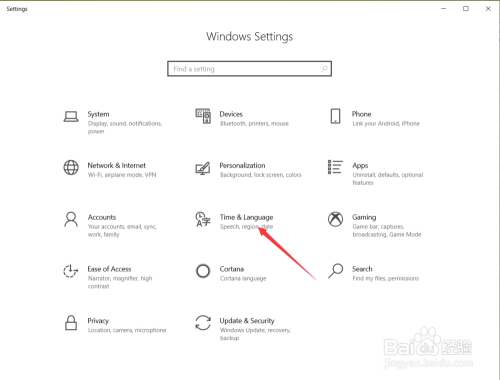Close the Settings window
This screenshot has width=500, height=380.
(488, 9)
